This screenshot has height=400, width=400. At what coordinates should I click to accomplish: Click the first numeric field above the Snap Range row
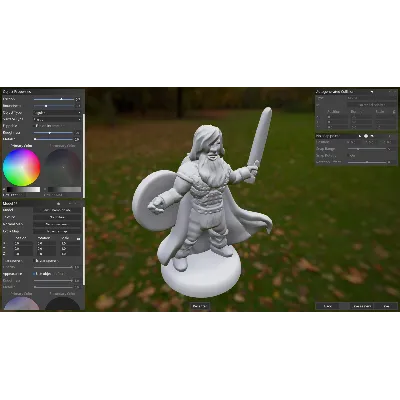point(352,142)
